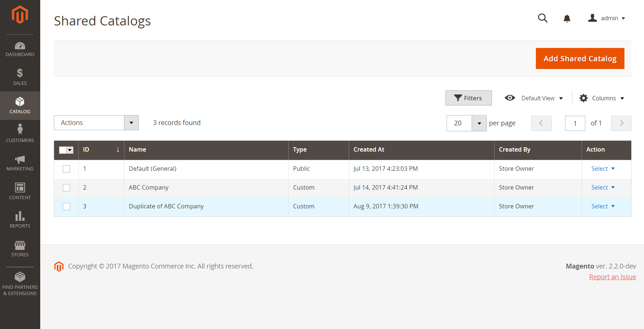
Task: Open the Columns settings dropdown
Action: (602, 98)
